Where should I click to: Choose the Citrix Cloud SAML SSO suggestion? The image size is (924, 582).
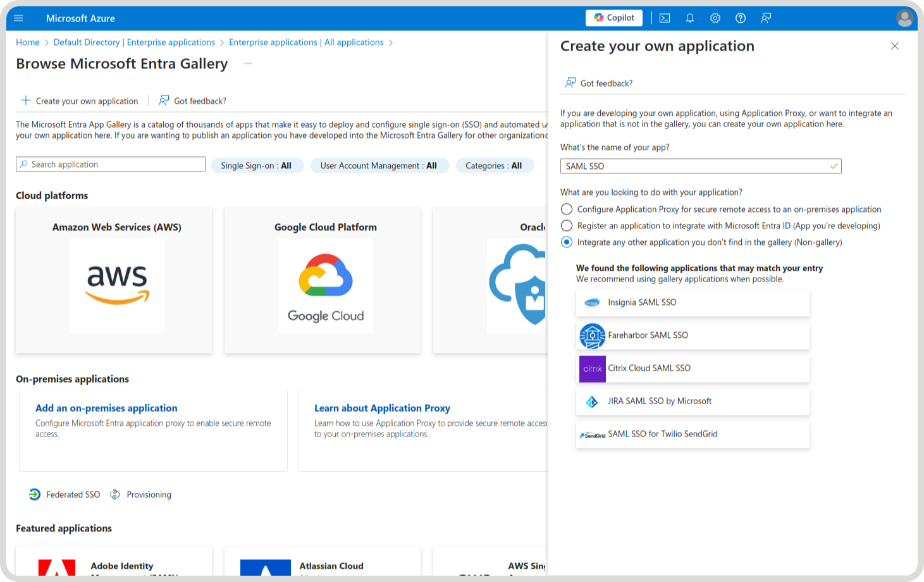[693, 369]
